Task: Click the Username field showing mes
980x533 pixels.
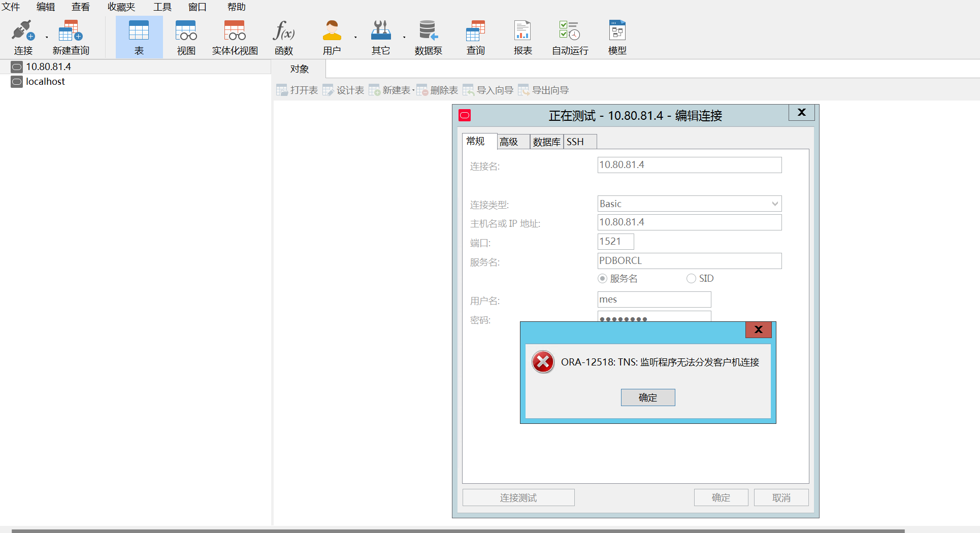Action: pyautogui.click(x=655, y=299)
